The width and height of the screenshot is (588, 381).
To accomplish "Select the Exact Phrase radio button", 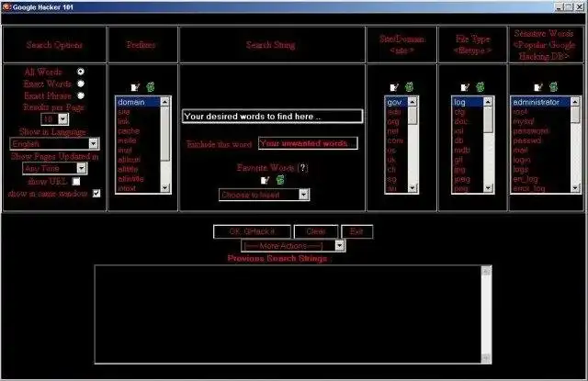I will [81, 95].
